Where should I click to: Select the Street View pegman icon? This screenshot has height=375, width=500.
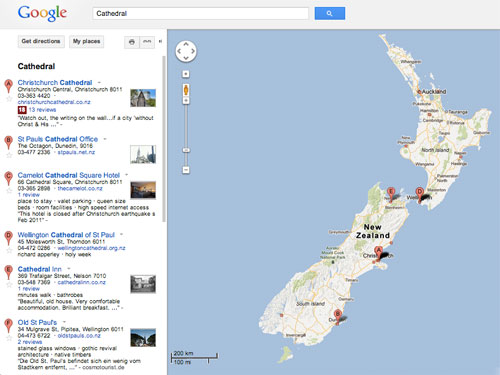(x=186, y=90)
